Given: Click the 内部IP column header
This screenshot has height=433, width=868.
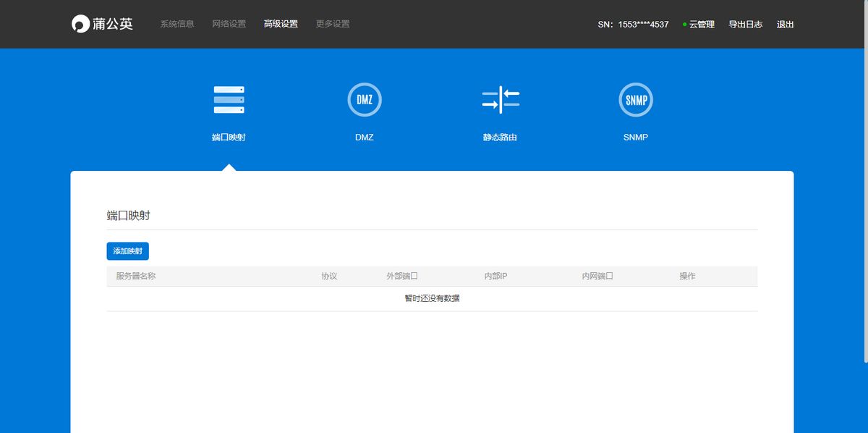Looking at the screenshot, I should [x=495, y=276].
